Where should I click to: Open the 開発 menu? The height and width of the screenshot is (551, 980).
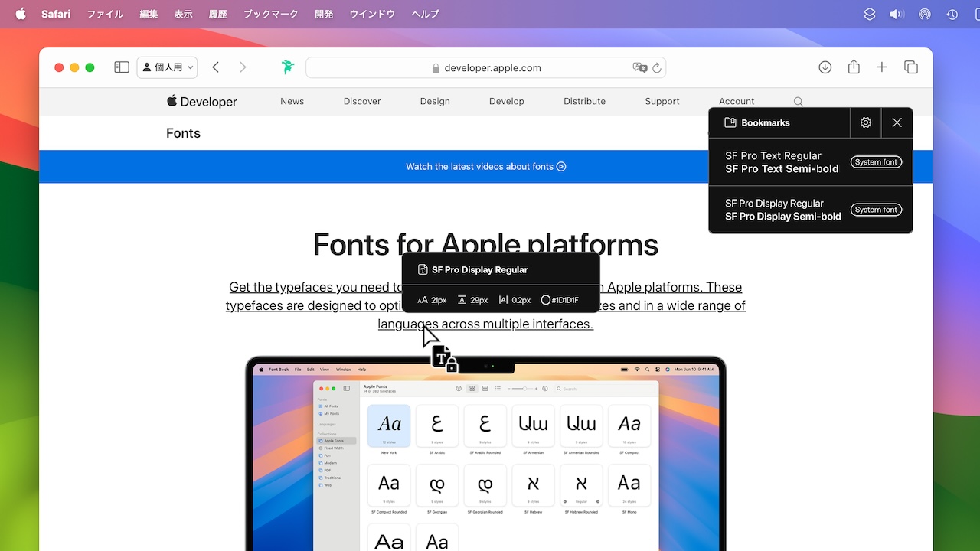[324, 14]
